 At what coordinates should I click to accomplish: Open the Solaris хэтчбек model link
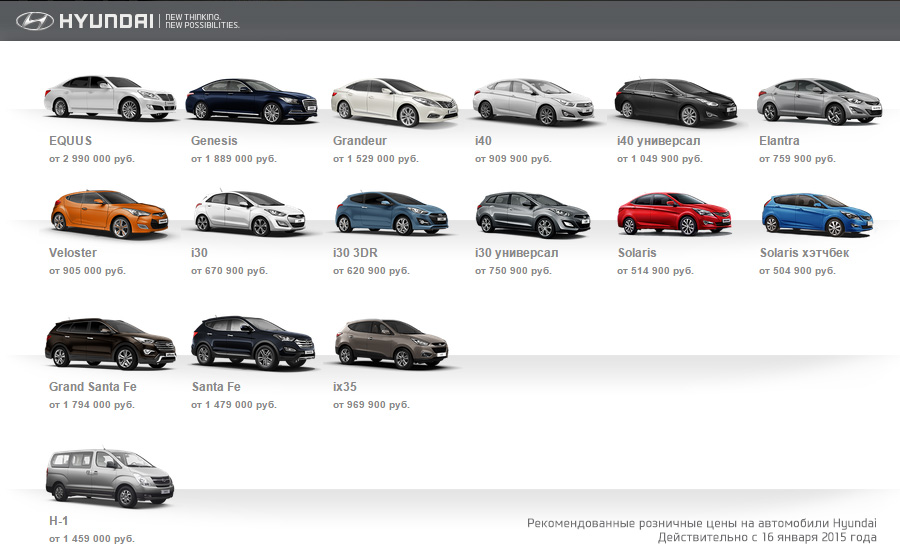pos(804,253)
